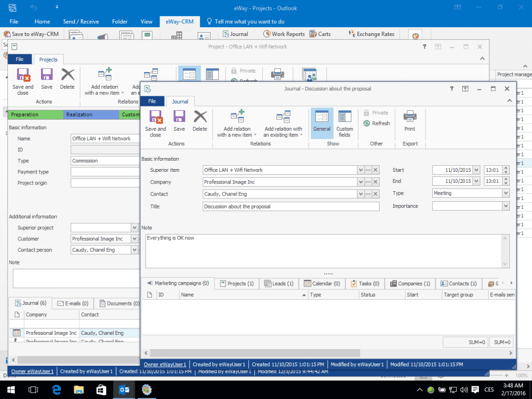The width and height of the screenshot is (532, 399).
Task: Expand the Start date picker
Action: tap(476, 170)
